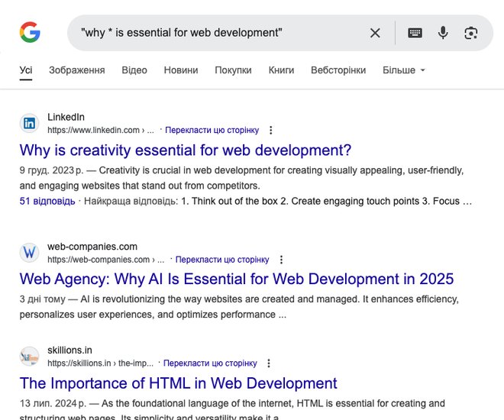Image resolution: width=504 pixels, height=420 pixels.
Task: Open Google Lens image search icon
Action: (x=471, y=33)
